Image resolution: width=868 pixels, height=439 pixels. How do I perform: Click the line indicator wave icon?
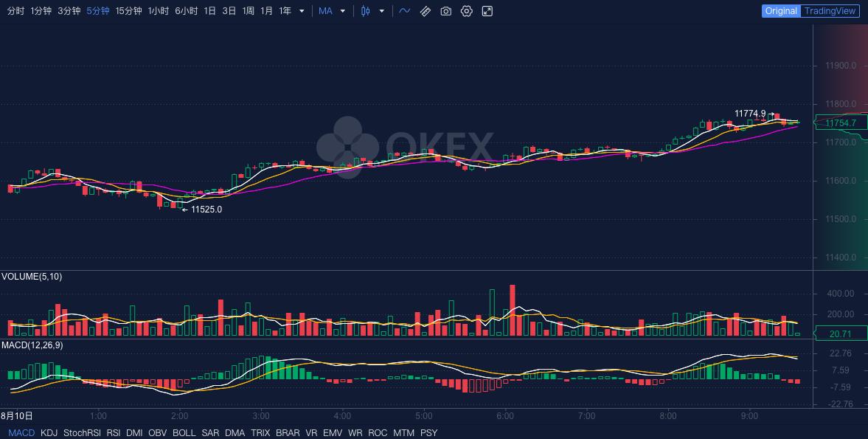point(405,11)
